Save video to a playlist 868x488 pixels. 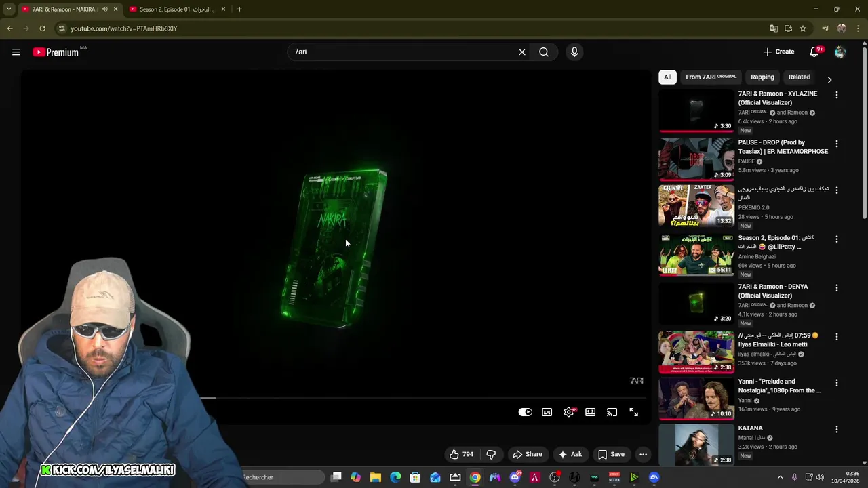(x=611, y=455)
